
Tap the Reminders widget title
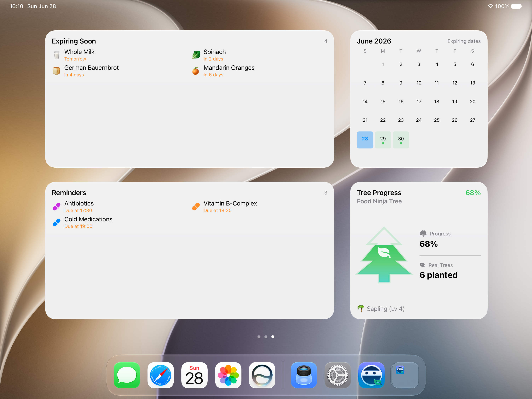point(69,193)
